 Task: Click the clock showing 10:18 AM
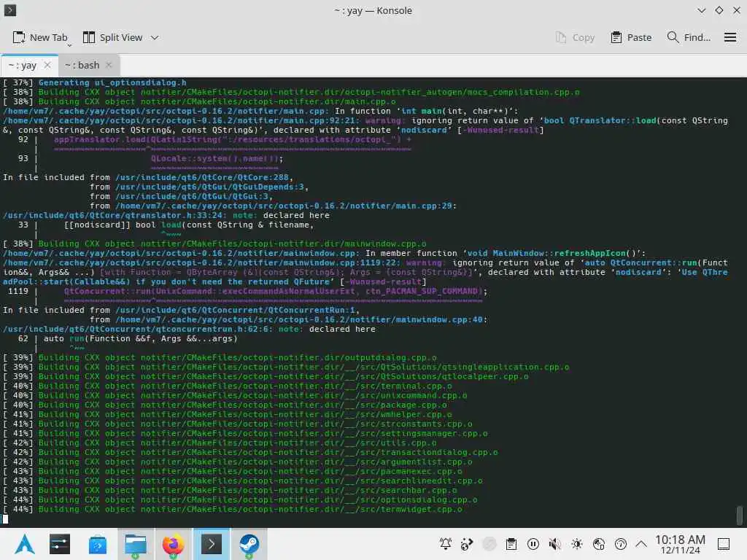pos(680,544)
